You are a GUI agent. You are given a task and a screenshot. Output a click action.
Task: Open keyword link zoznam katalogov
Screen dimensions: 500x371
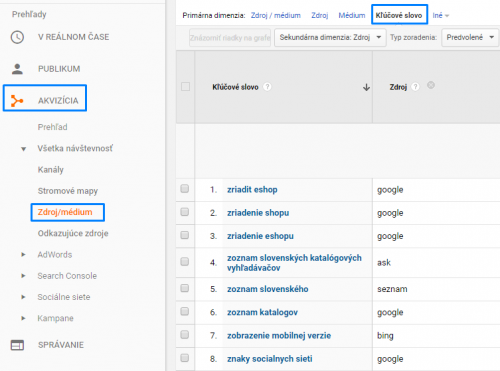point(262,312)
